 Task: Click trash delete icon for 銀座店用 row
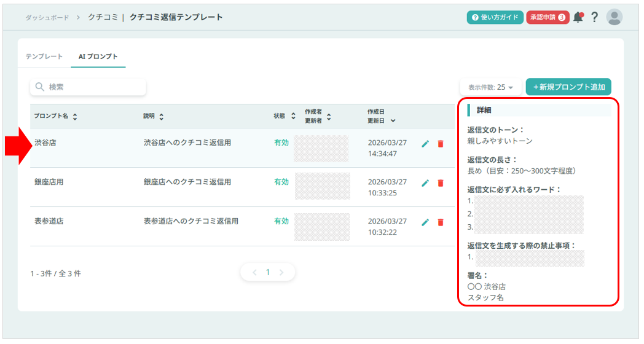pyautogui.click(x=440, y=183)
